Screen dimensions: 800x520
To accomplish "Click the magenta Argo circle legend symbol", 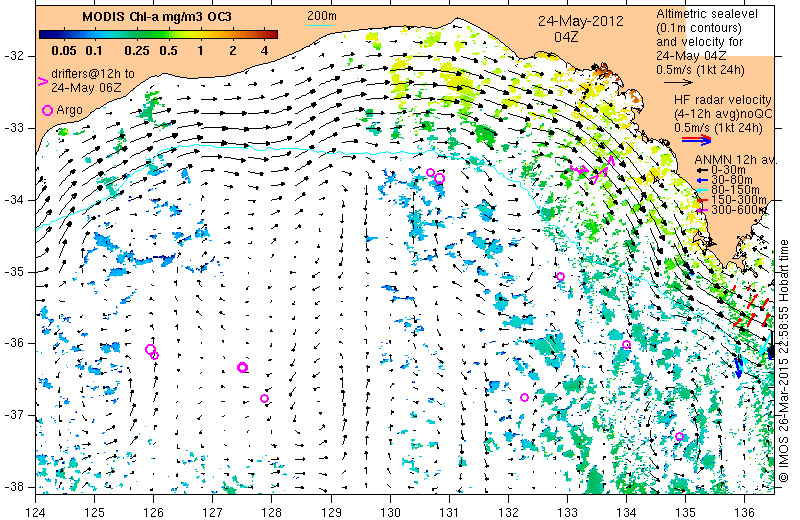I will (47, 110).
